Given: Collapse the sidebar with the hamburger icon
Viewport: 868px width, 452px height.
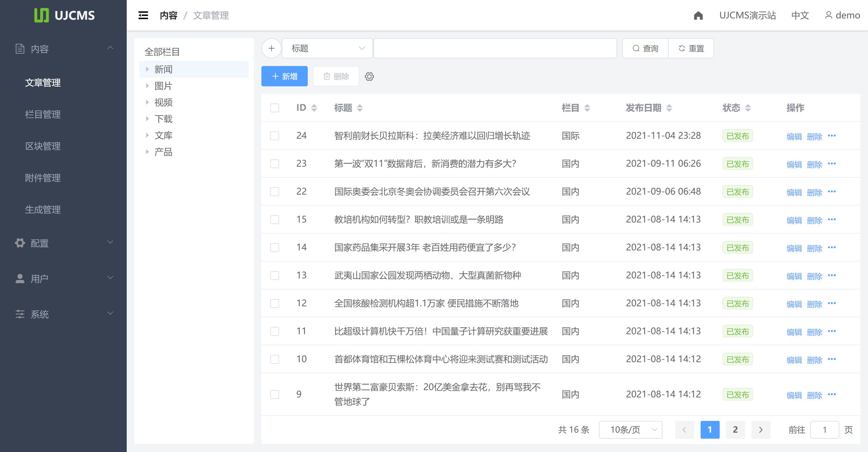Looking at the screenshot, I should click(x=143, y=15).
